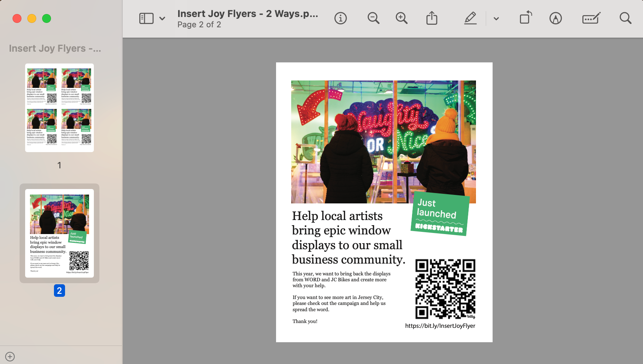This screenshot has height=364, width=643.
Task: Click the sidebar document name header
Action: 55,48
